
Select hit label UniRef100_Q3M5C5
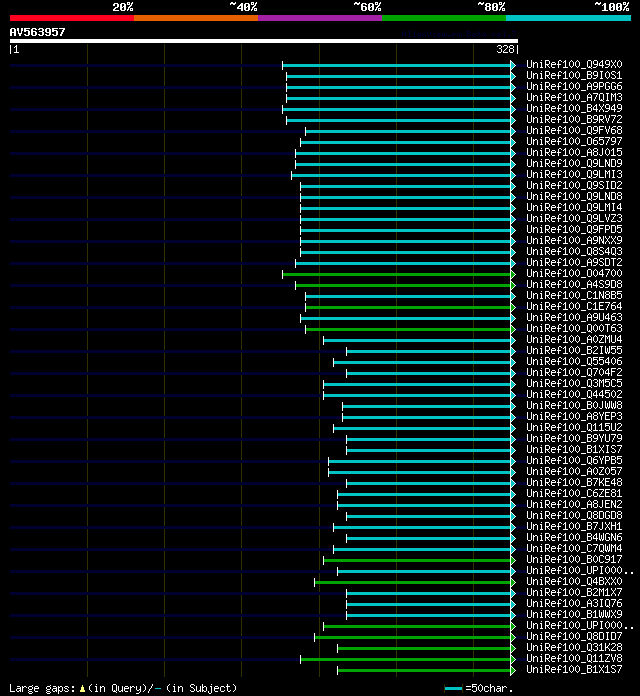tap(574, 383)
